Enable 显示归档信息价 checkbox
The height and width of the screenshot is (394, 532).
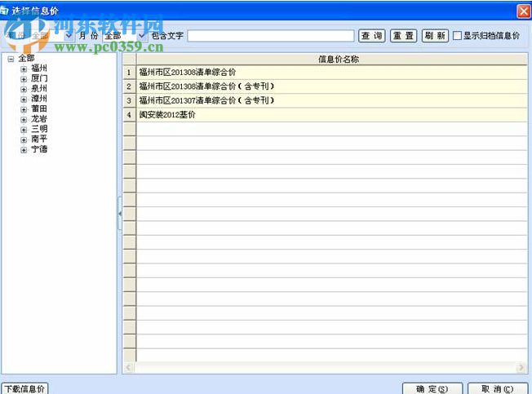[457, 35]
